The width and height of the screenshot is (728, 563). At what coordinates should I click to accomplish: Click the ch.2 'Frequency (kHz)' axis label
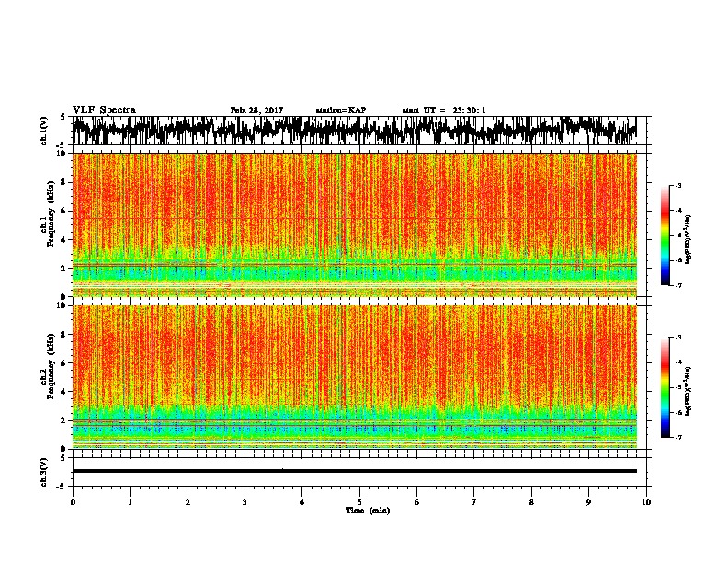pyautogui.click(x=51, y=366)
